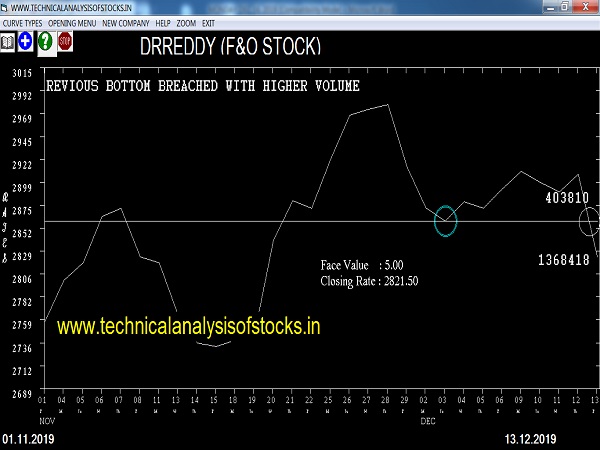Screen dimensions: 600x450
Task: Click the white circle marker at right edge
Action: (x=590, y=222)
